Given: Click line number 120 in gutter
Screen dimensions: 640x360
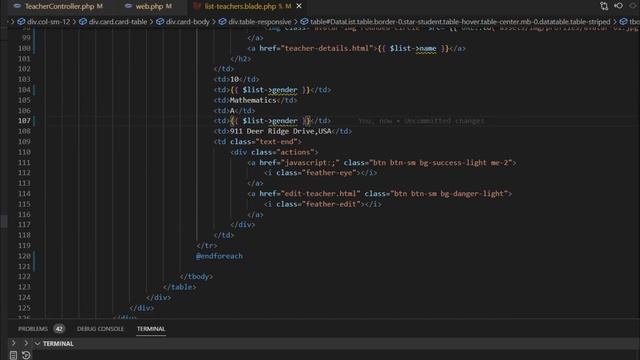Looking at the screenshot, I should point(24,256).
